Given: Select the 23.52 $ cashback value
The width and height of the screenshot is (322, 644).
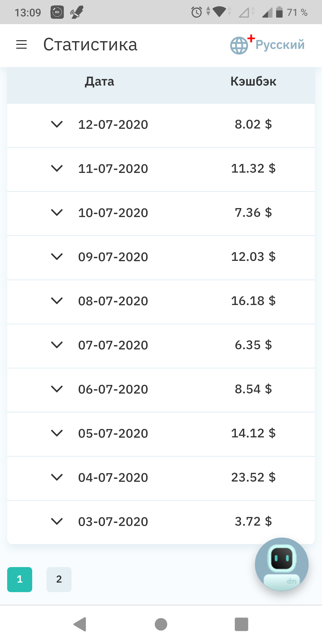Looking at the screenshot, I should pos(253,477).
